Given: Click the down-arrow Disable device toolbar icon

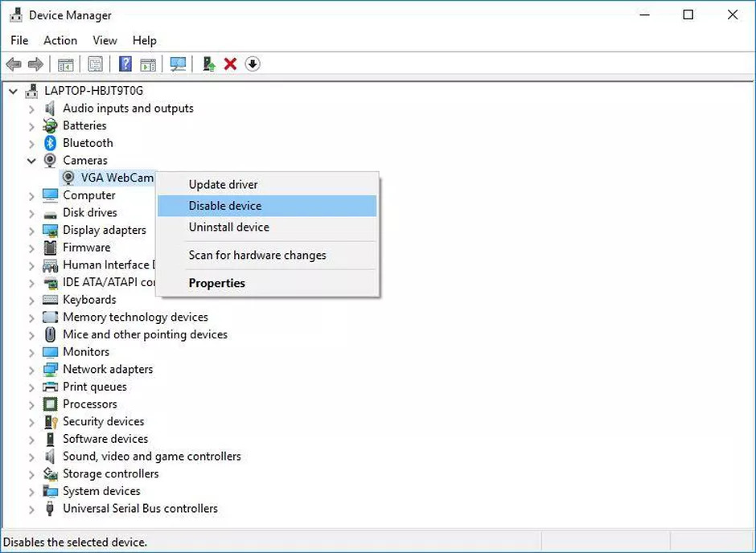Looking at the screenshot, I should click(253, 63).
